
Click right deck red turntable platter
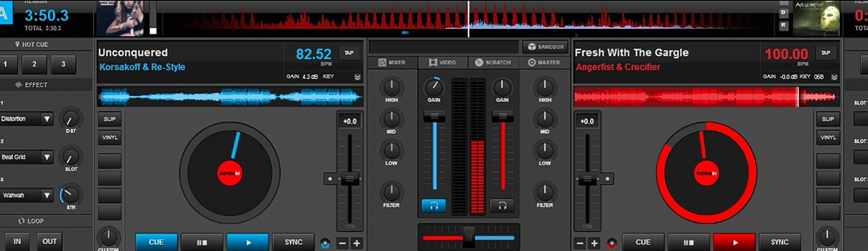click(706, 173)
